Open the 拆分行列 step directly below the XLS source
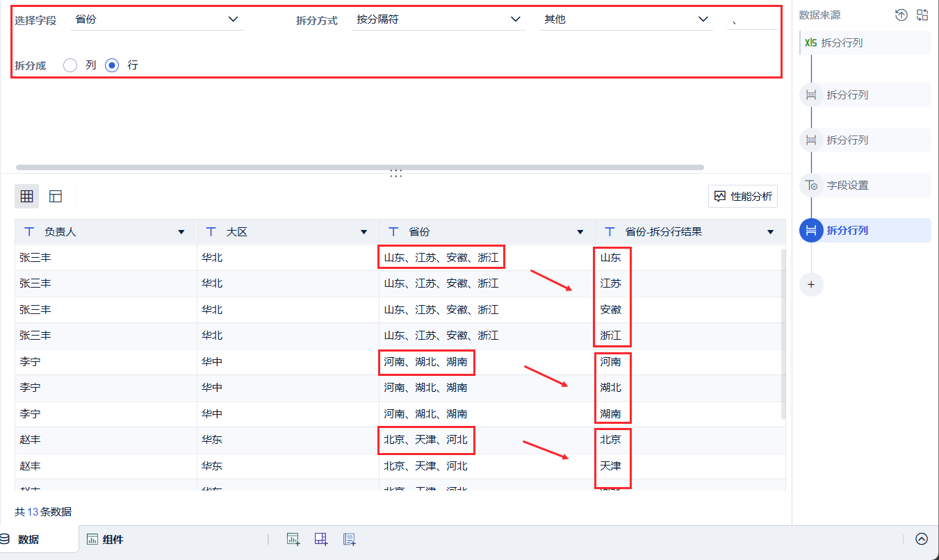Screen dimensions: 939x560 865,94
